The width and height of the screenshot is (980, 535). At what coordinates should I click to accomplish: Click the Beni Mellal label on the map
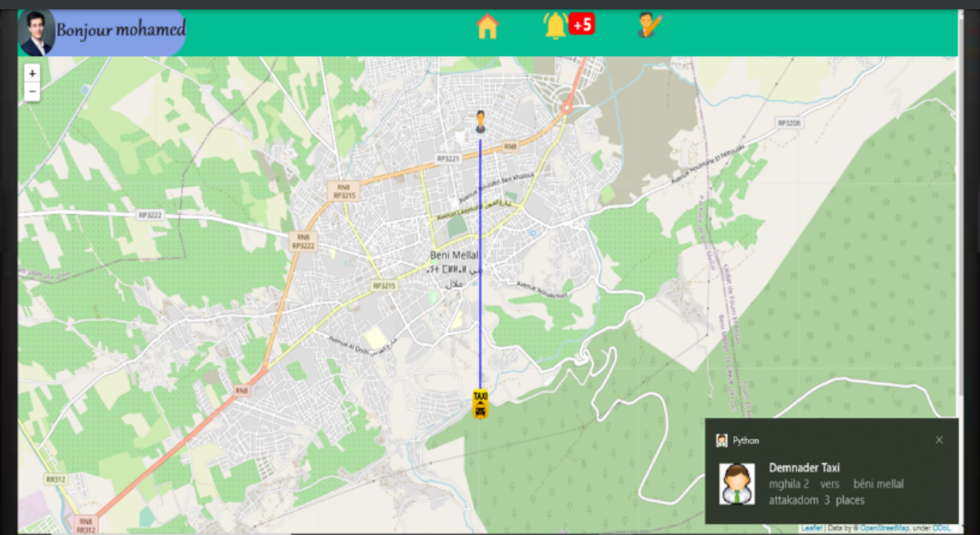point(455,254)
